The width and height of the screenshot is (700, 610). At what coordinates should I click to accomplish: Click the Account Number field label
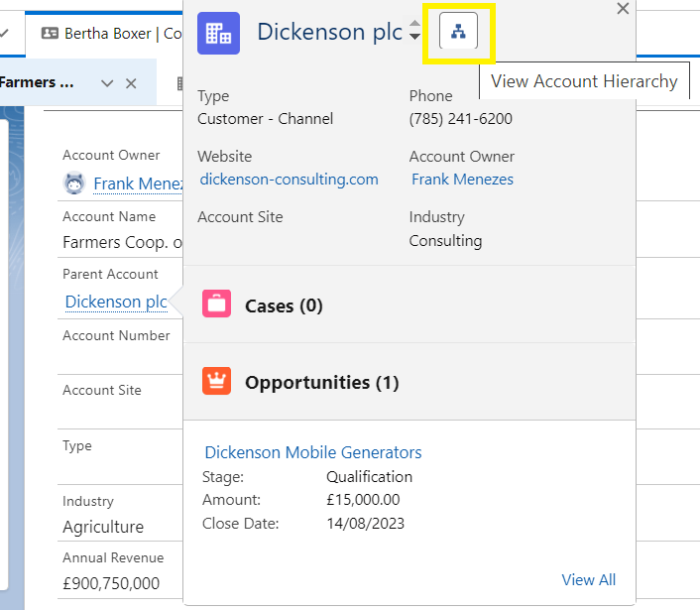click(116, 335)
